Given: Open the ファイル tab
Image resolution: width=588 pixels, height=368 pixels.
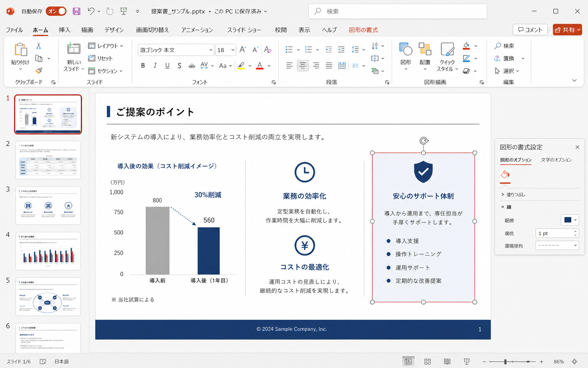Looking at the screenshot, I should pyautogui.click(x=14, y=30).
